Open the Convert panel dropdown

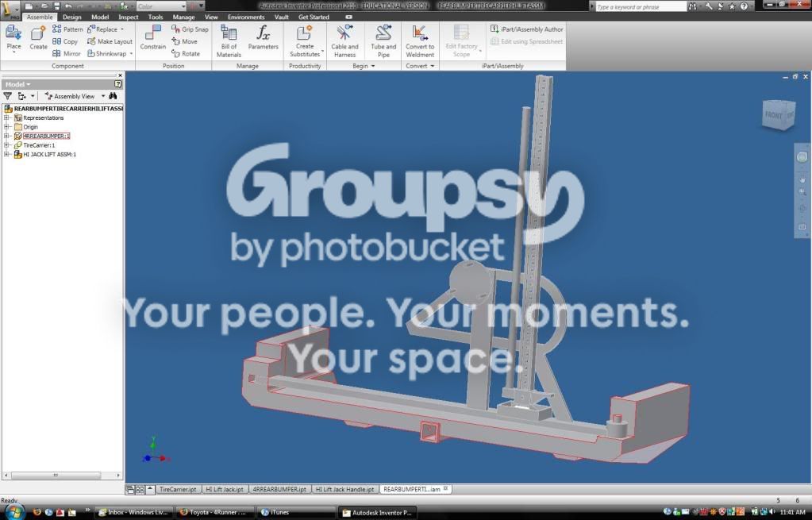click(420, 66)
